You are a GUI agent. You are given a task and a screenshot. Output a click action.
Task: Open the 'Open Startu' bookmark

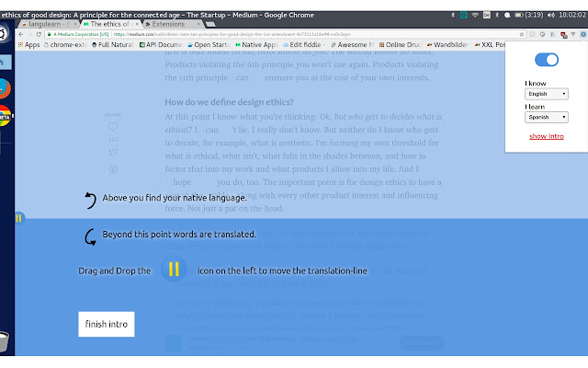(x=209, y=45)
